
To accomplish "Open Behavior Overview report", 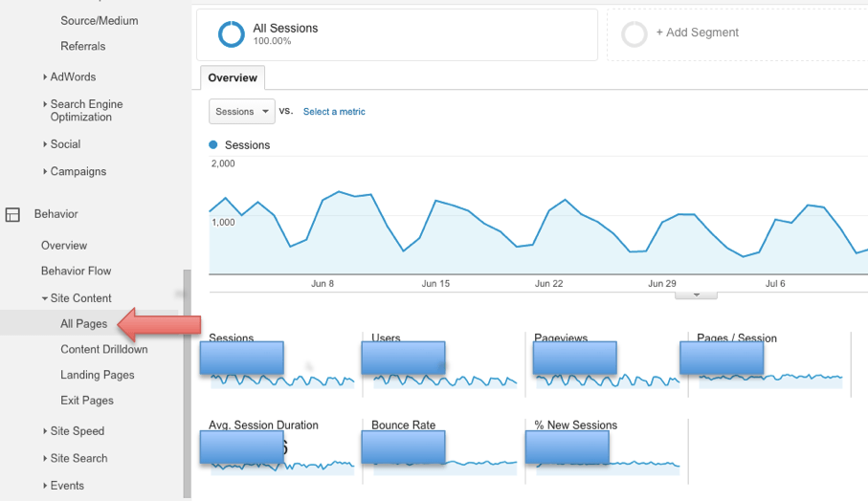I will pos(64,246).
